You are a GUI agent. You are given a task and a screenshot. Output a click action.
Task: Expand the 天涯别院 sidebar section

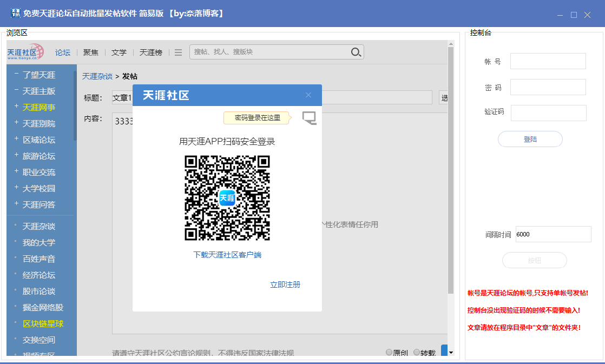pos(16,122)
